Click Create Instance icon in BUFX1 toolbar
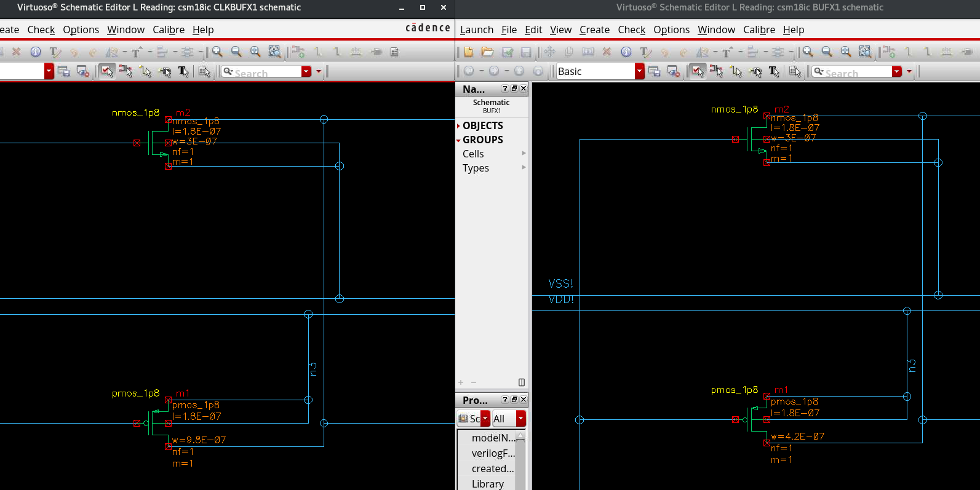This screenshot has height=490, width=980. (889, 52)
